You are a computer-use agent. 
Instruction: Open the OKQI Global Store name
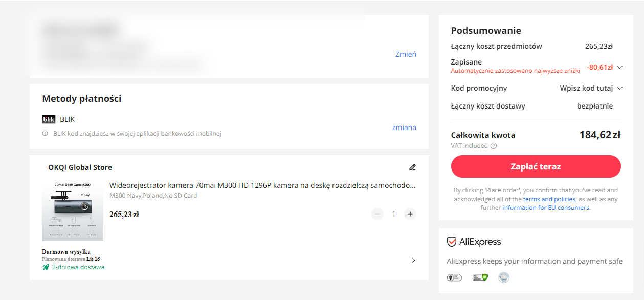click(80, 167)
